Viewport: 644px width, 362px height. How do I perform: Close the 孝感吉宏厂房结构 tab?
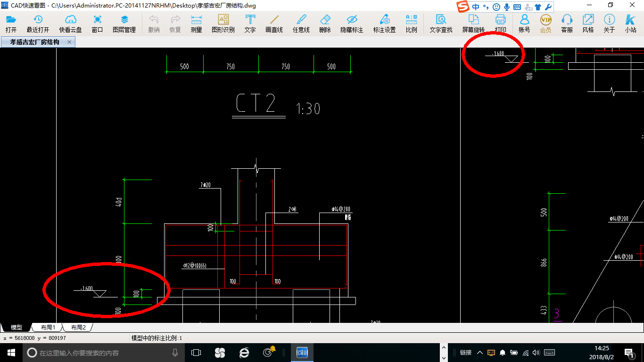click(69, 42)
